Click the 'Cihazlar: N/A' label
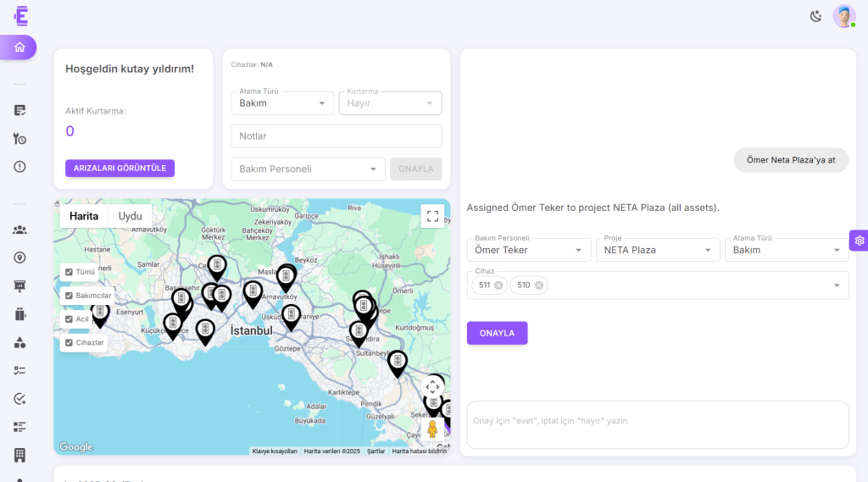This screenshot has width=868, height=482. (x=252, y=64)
